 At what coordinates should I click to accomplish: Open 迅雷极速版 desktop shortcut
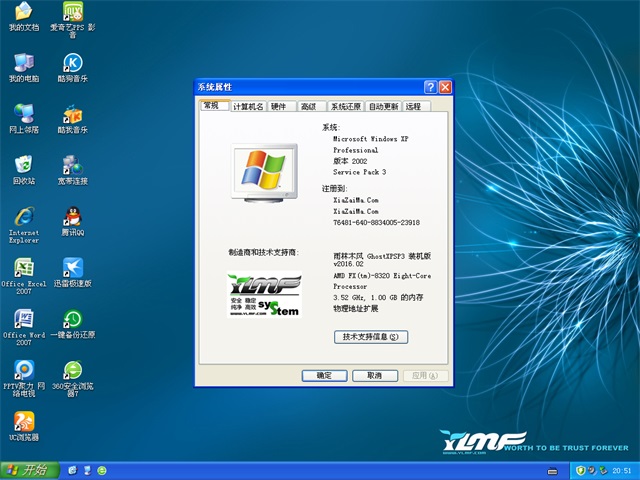point(72,268)
